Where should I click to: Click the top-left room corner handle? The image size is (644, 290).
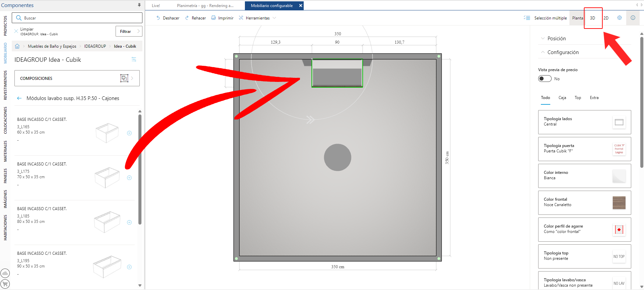pyautogui.click(x=237, y=56)
